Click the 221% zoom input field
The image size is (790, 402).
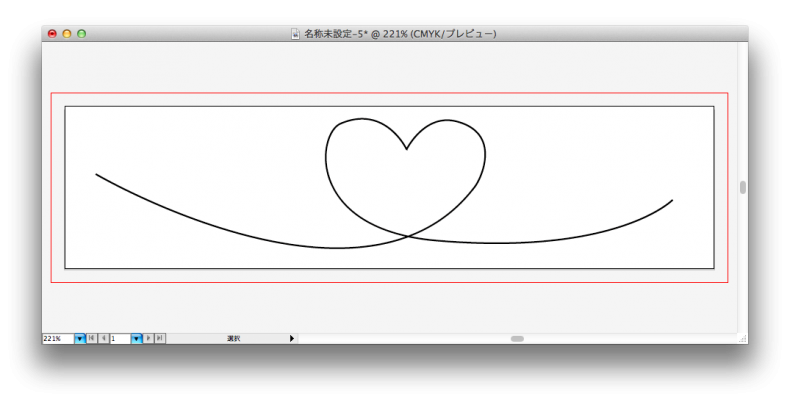click(x=57, y=339)
